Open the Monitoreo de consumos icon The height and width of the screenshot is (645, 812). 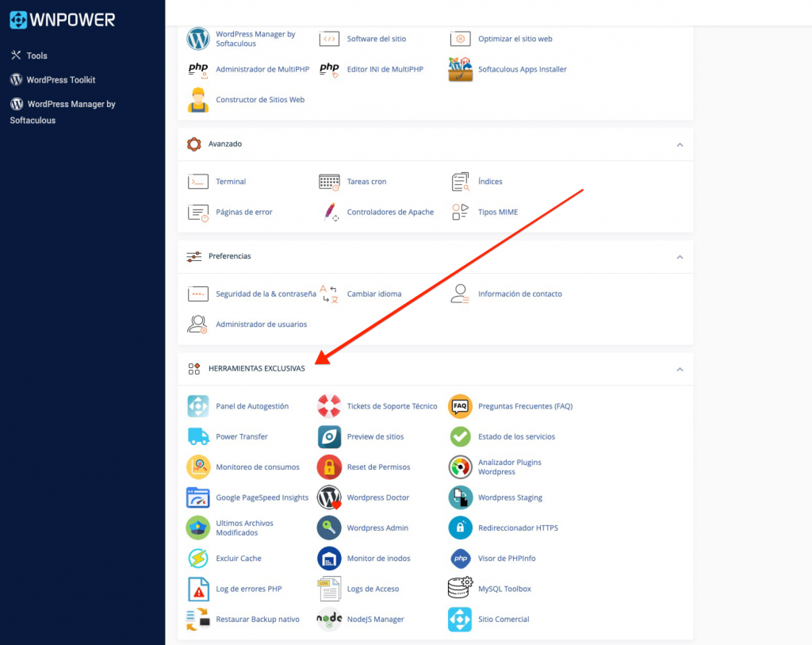198,467
